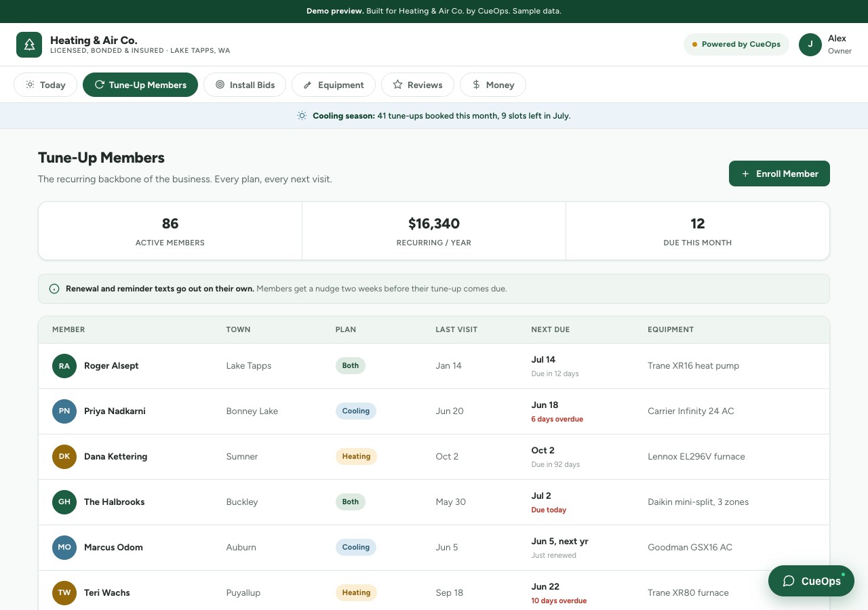Click the Due today label
868x610 pixels.
[x=549, y=510]
